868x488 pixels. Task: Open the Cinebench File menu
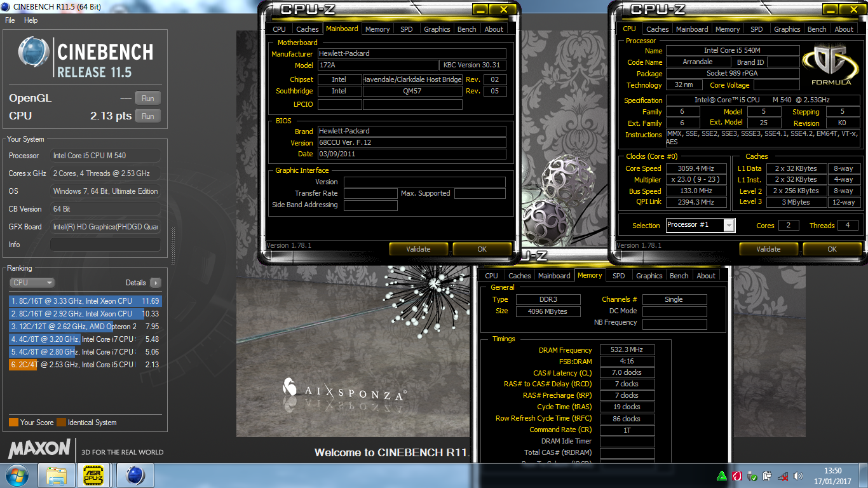[x=10, y=20]
